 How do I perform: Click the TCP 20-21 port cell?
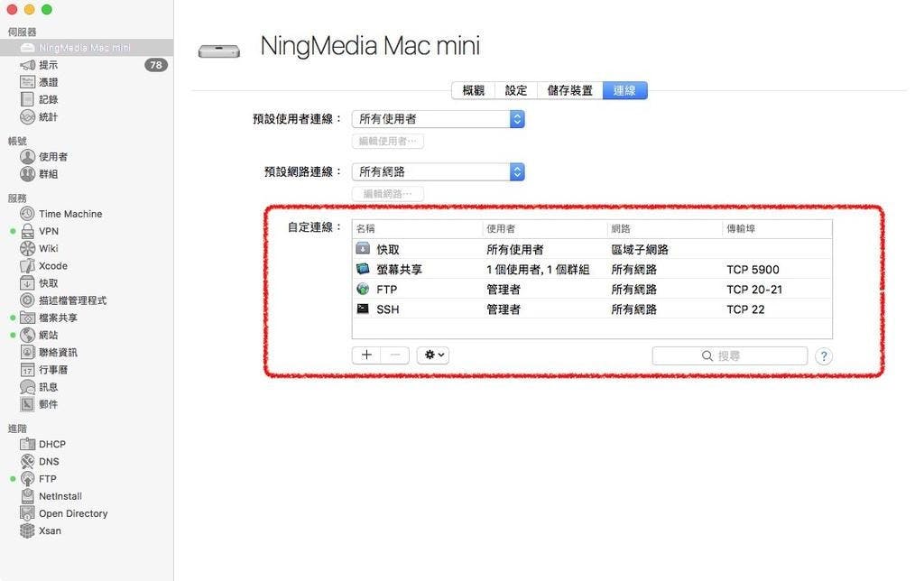coord(754,290)
